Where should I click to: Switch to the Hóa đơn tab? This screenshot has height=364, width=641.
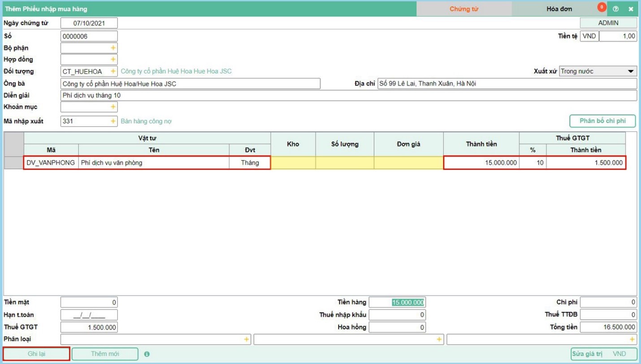click(x=559, y=9)
